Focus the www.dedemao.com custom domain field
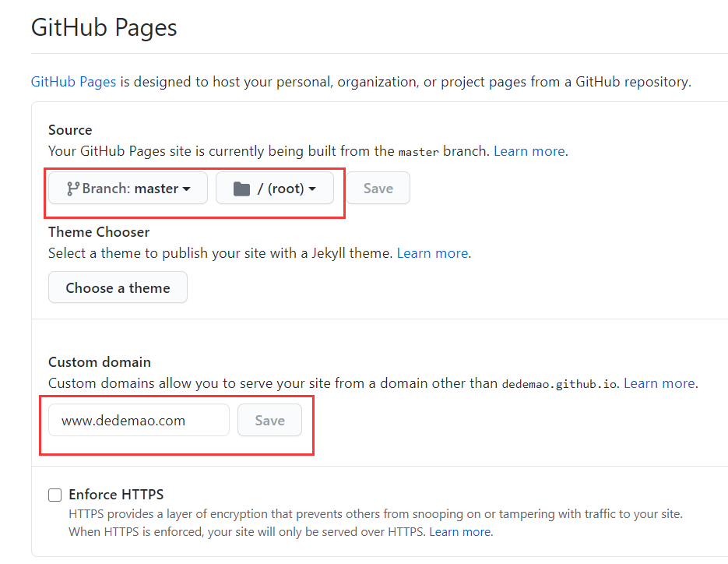728x564 pixels. [139, 420]
